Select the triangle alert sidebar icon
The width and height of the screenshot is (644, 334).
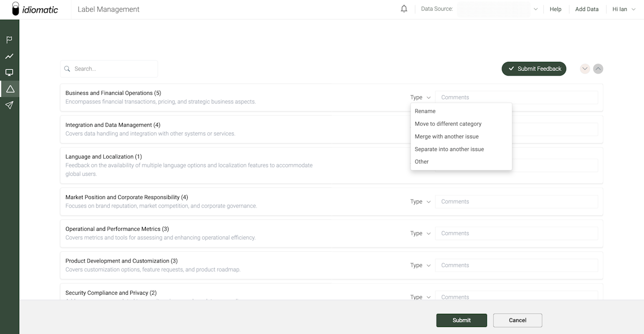coord(10,89)
